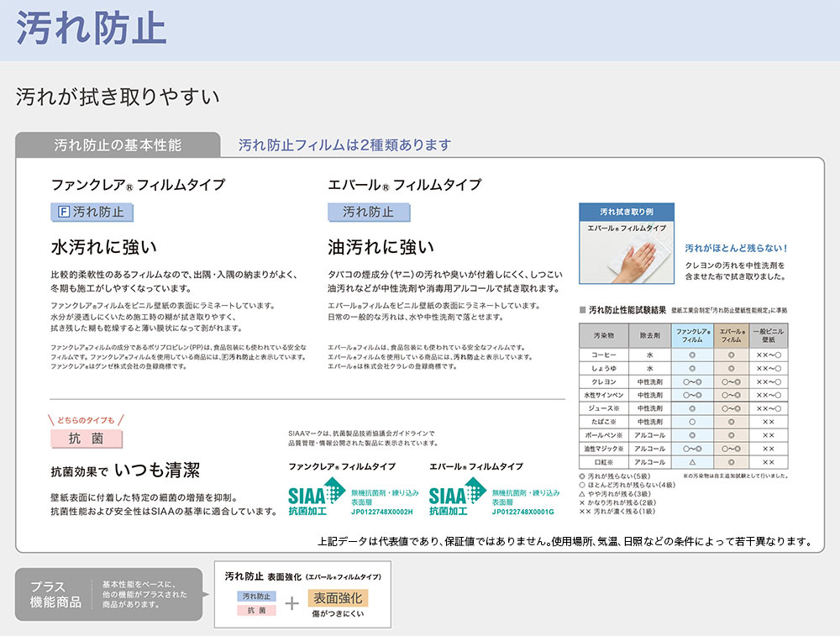Click the ジュース※ row label
Viewport: 840px width, 636px height.
point(604,408)
